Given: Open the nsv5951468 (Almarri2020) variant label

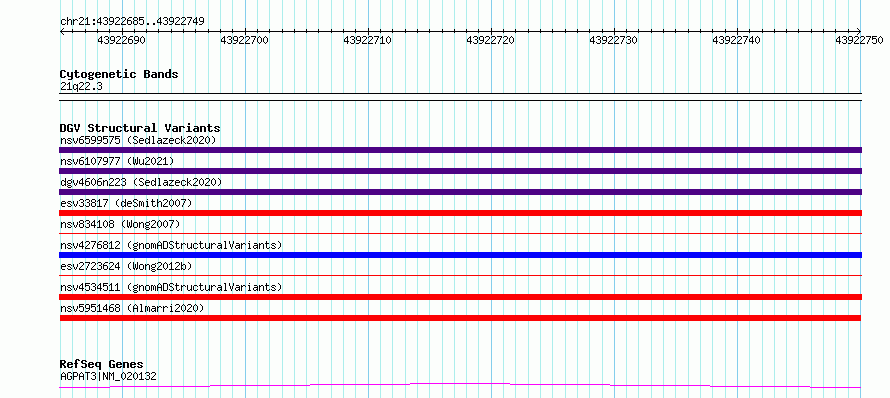Looking at the screenshot, I should [132, 308].
